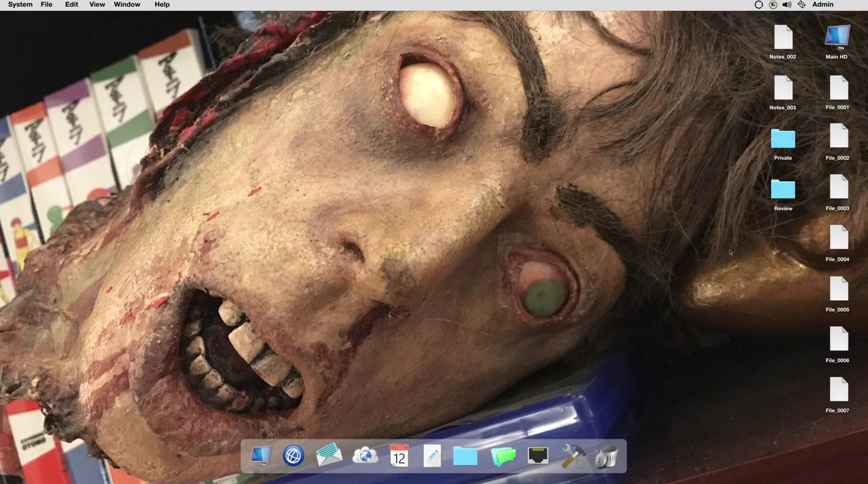
Task: Open the Calendar app showing 12
Action: tap(399, 456)
